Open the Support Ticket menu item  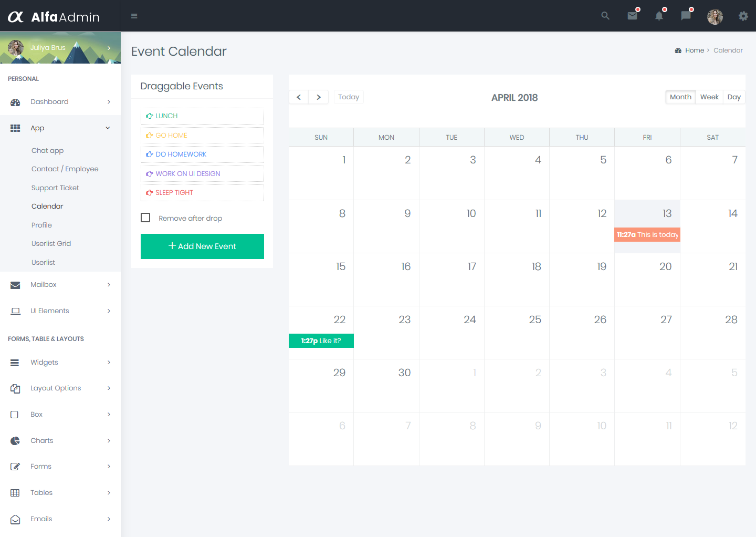pos(55,188)
